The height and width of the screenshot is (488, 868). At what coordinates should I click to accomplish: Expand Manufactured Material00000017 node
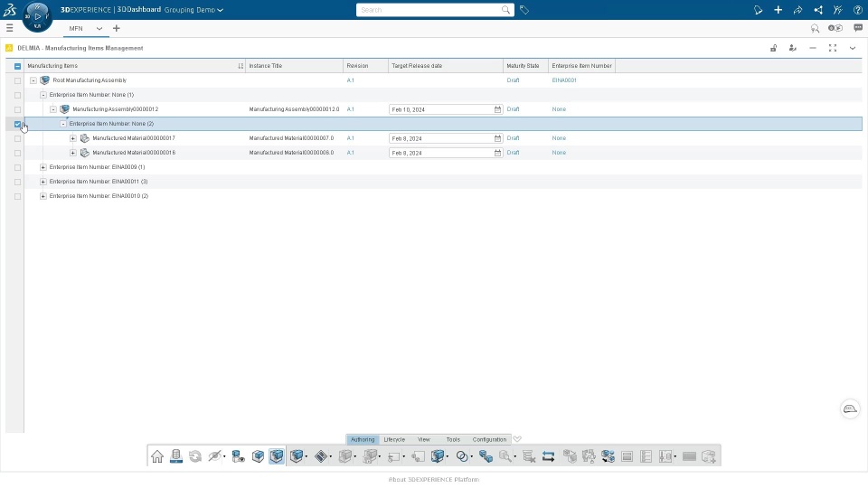73,137
